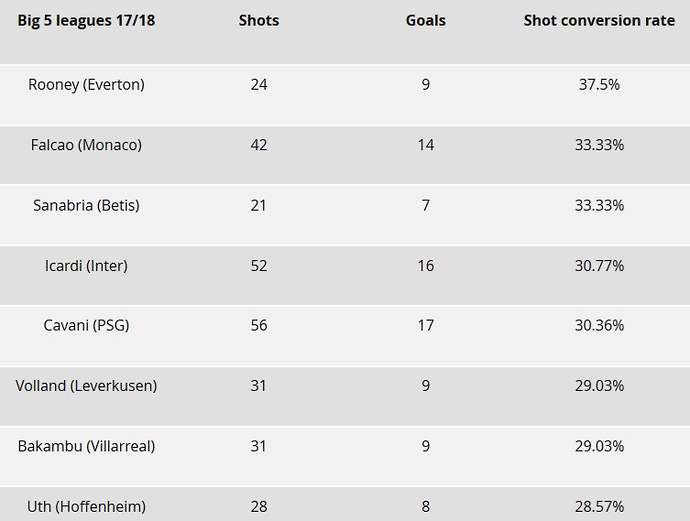Viewport: 690px width, 521px height.
Task: Click the Shots column header
Action: pos(259,20)
